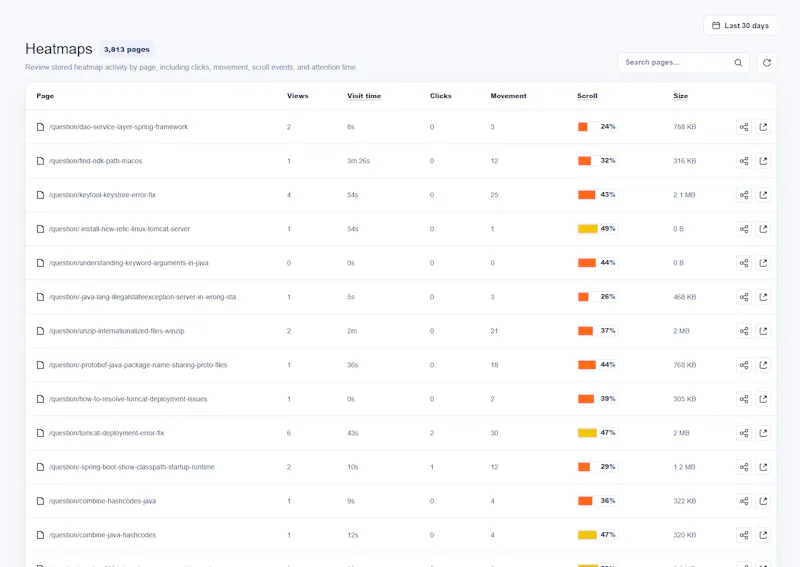This screenshot has width=800, height=567.
Task: Open install-new-relic-linux-tomcat-server externally
Action: (763, 229)
